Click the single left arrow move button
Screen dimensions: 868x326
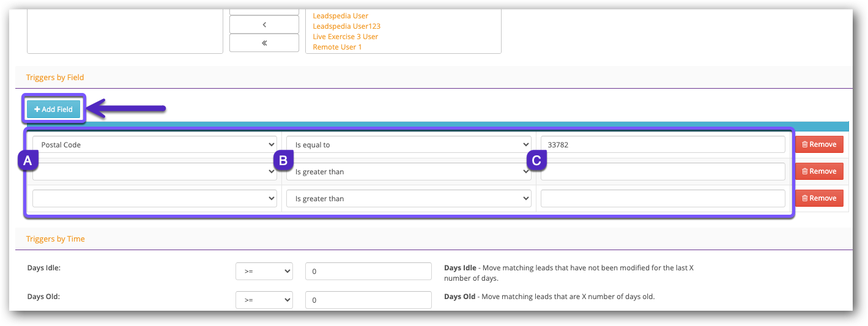click(x=264, y=24)
